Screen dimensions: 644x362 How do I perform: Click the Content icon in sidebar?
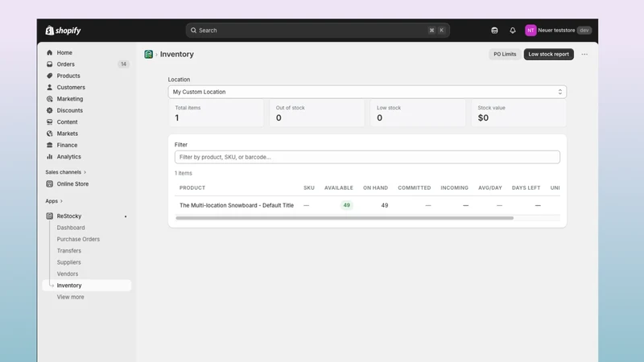click(x=50, y=122)
